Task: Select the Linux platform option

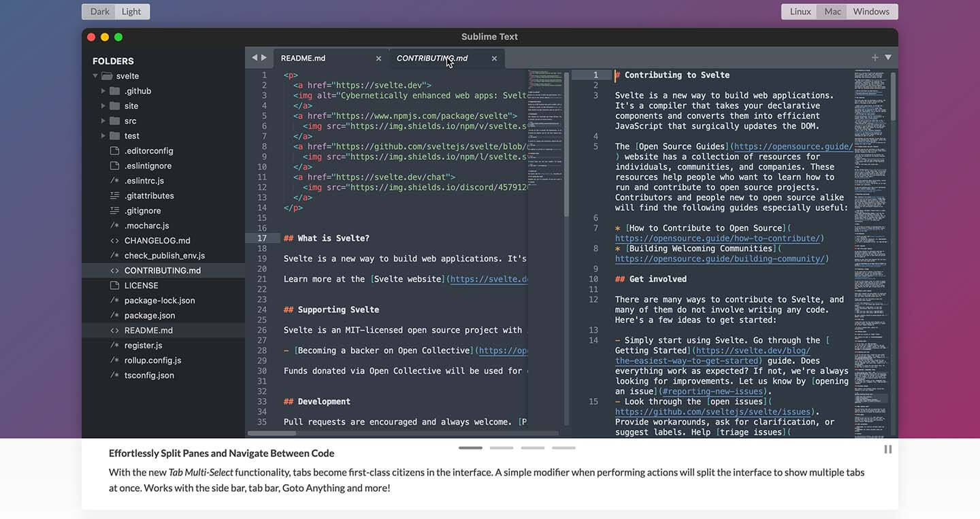Action: 800,12
